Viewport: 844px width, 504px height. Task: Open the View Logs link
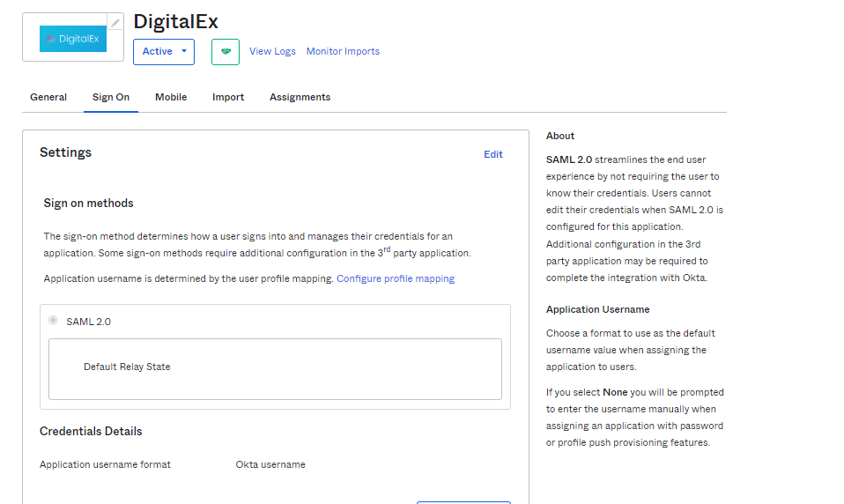coord(272,52)
